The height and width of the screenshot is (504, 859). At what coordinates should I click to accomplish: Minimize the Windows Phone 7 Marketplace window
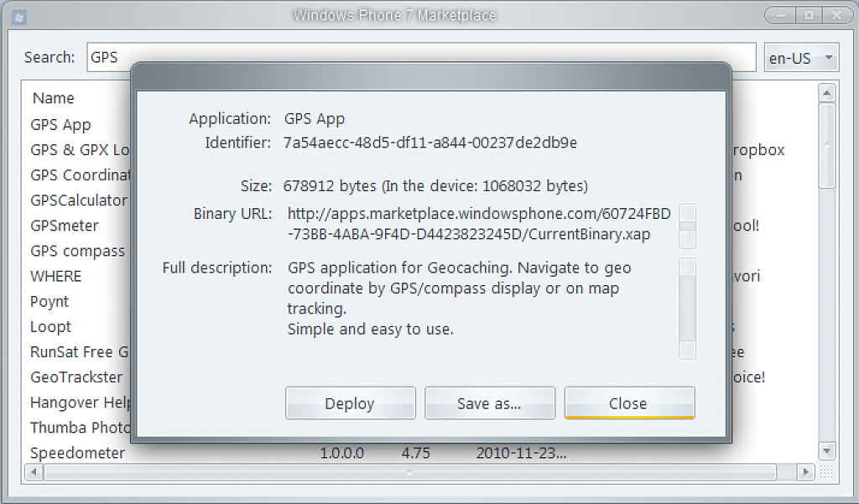tap(781, 15)
